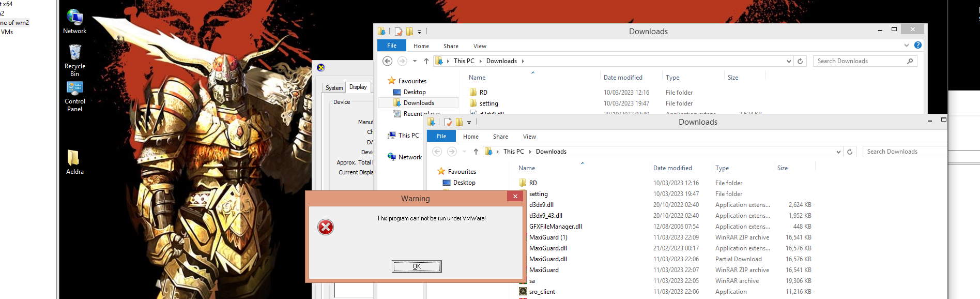Open recent locations dropdown in rear Downloads window

tap(415, 61)
